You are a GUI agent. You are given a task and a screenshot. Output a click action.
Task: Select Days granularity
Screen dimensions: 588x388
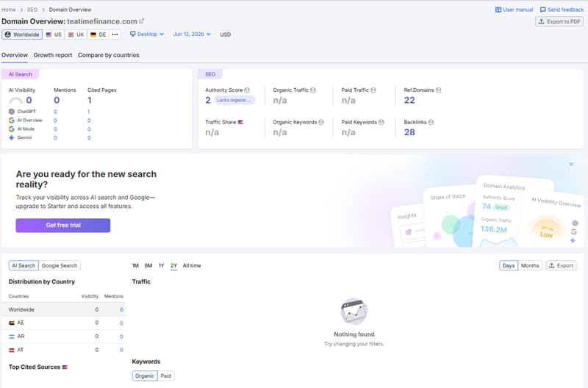coord(509,265)
